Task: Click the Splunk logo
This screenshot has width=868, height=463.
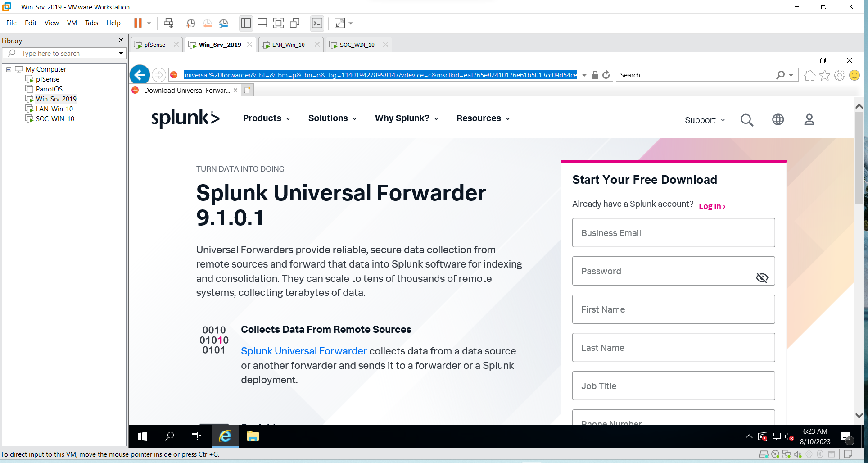Action: 185,118
